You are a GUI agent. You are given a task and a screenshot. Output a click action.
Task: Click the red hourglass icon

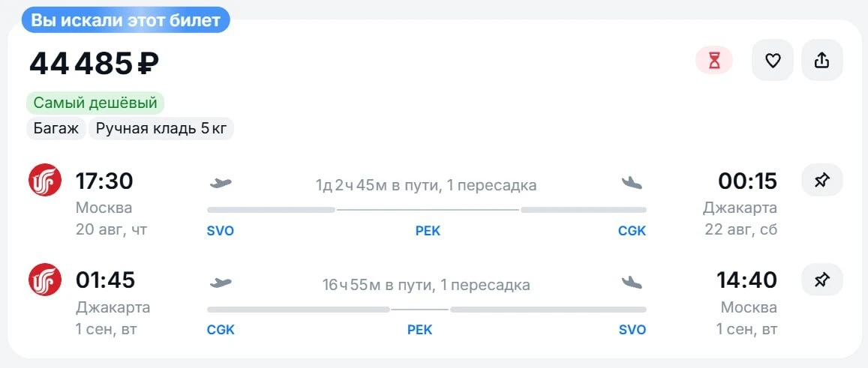(714, 60)
